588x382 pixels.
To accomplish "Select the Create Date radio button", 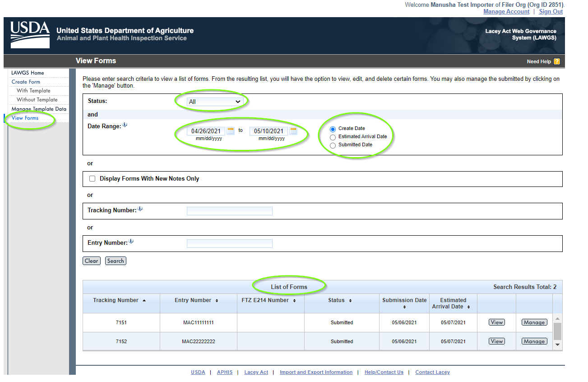I will click(x=333, y=129).
